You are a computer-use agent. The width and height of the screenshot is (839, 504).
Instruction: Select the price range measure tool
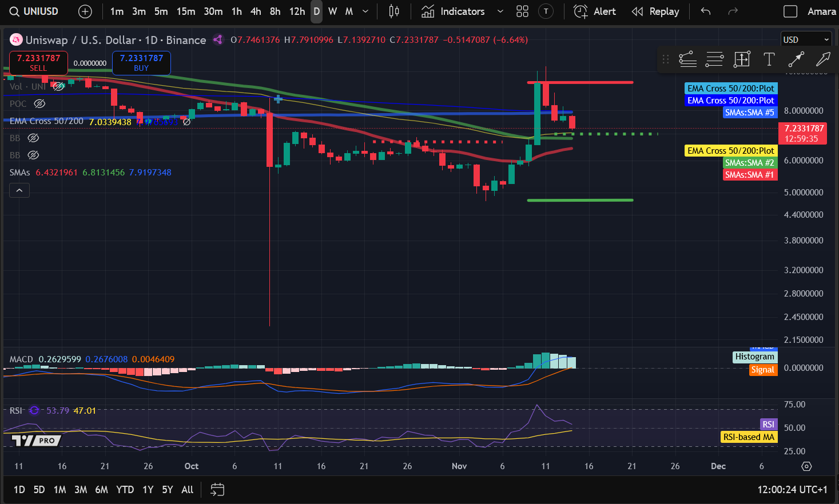pos(742,59)
